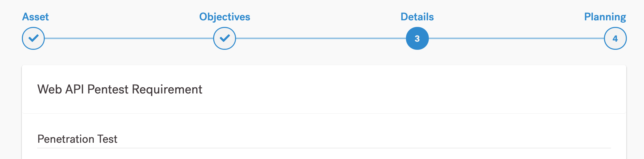
Task: Click the Objectives step checkmark circle
Action: [x=225, y=38]
